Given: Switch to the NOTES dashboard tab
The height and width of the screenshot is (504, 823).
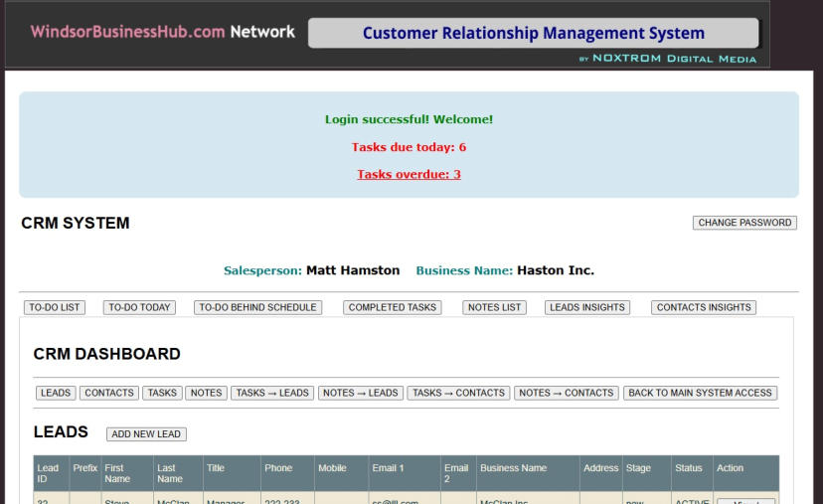Looking at the screenshot, I should click(206, 393).
